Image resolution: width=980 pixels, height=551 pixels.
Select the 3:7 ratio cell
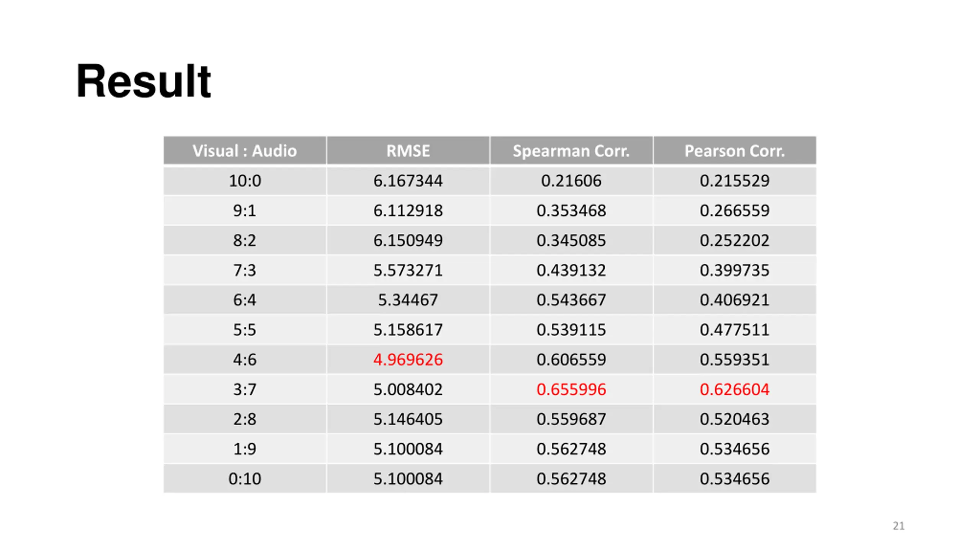pos(245,389)
